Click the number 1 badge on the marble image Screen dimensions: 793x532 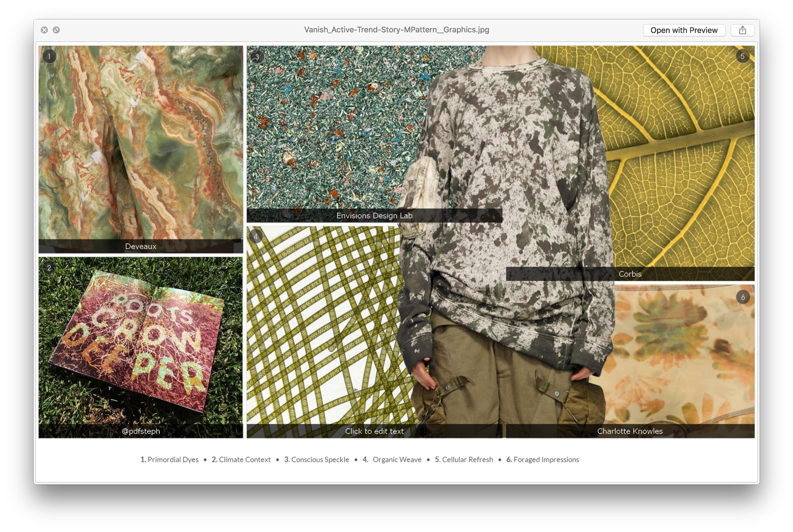click(x=49, y=56)
